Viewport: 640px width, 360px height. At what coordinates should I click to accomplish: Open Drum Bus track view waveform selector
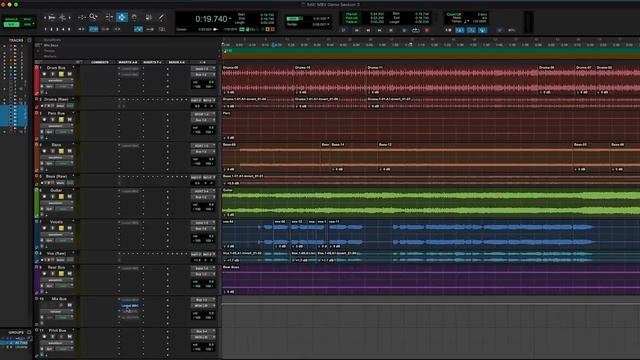(57, 80)
